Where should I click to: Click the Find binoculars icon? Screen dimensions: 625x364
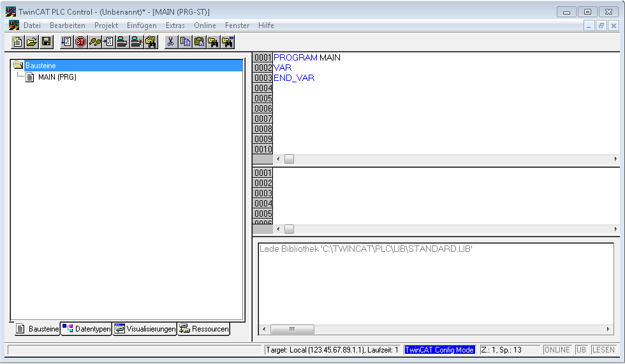[x=213, y=42]
